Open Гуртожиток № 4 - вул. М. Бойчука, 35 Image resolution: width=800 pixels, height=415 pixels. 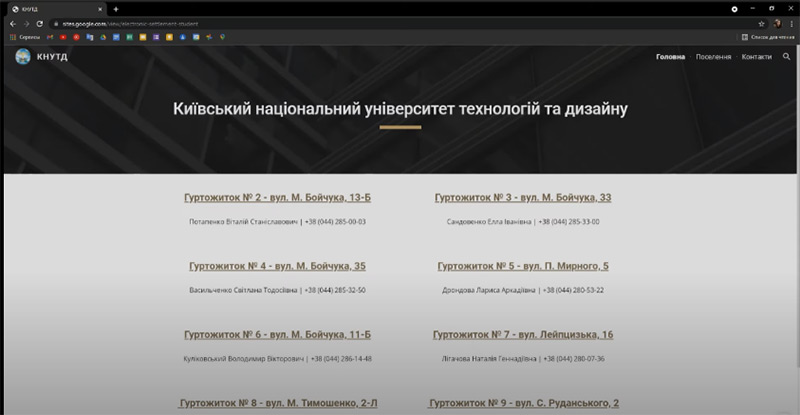pos(278,266)
